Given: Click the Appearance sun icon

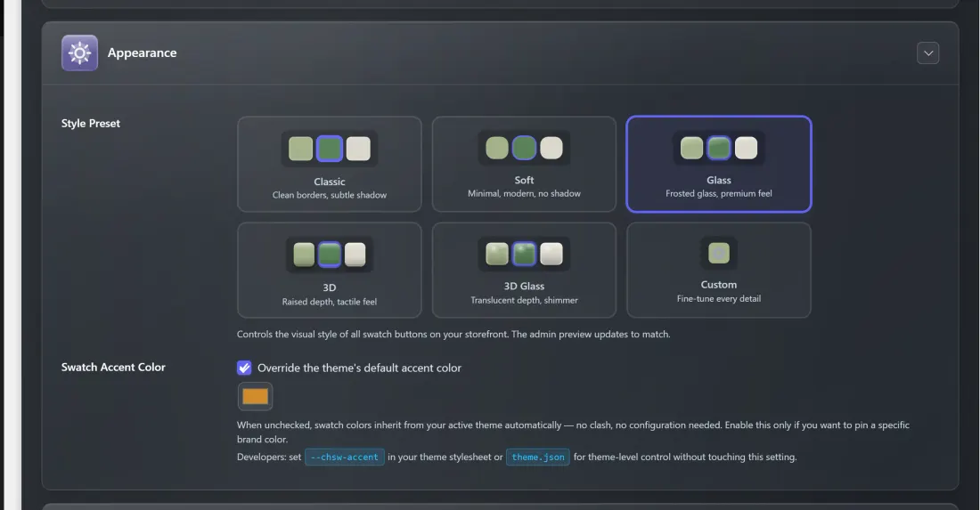Looking at the screenshot, I should point(79,53).
